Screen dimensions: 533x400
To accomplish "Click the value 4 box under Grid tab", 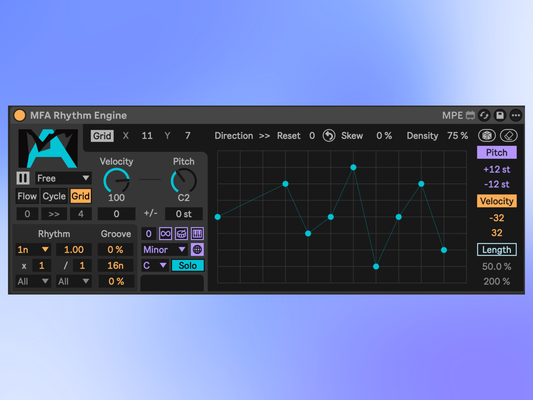I will pos(81,214).
